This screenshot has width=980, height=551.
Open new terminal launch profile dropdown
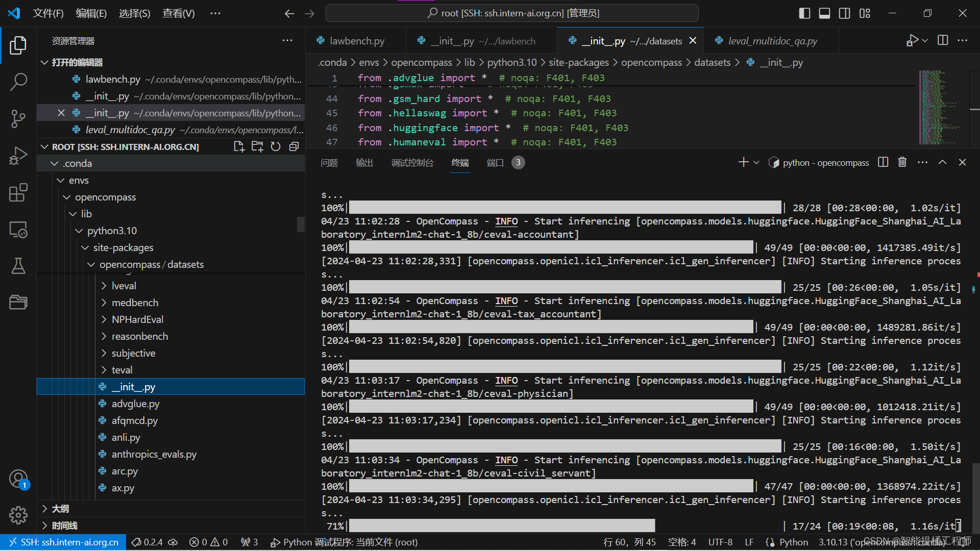click(x=756, y=162)
